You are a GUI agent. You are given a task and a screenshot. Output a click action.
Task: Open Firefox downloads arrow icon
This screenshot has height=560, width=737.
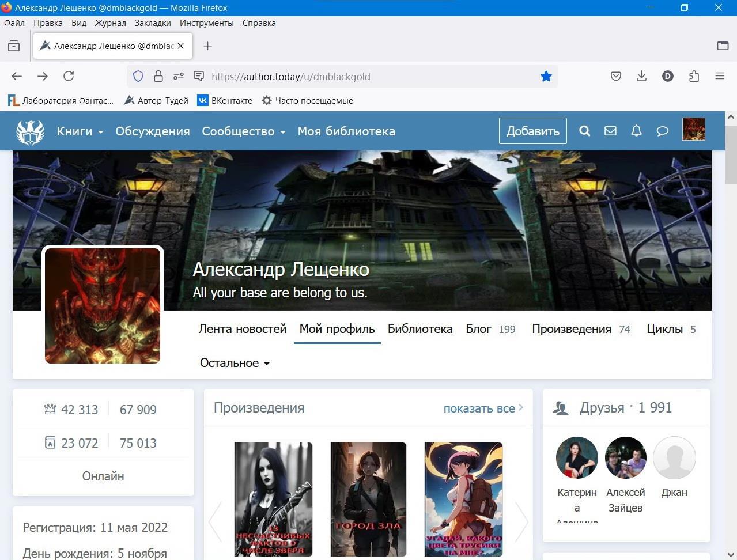coord(641,76)
